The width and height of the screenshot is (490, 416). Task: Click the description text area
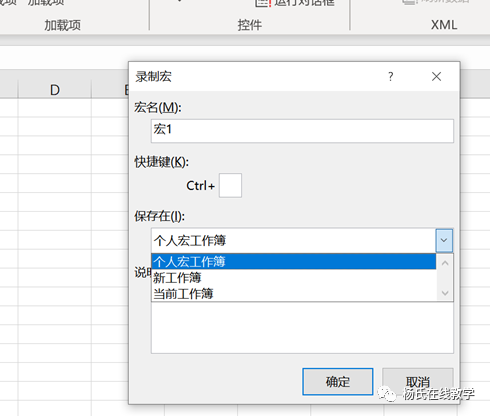[302, 327]
